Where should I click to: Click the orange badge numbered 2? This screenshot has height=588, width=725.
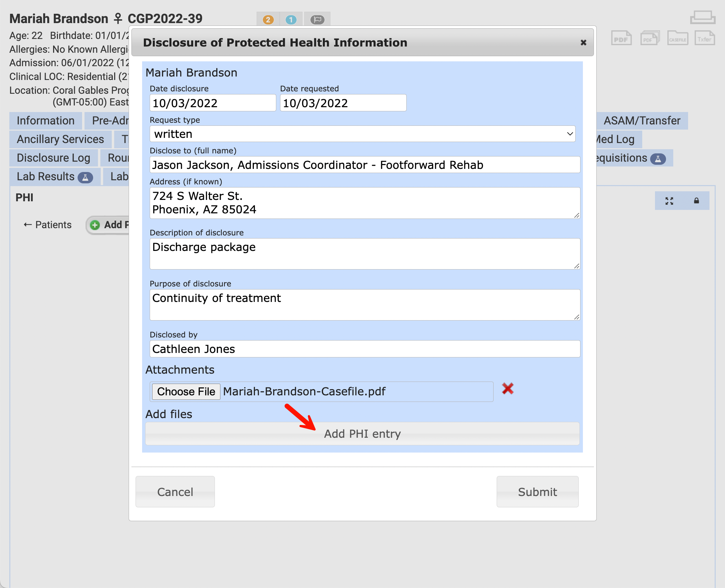click(268, 20)
